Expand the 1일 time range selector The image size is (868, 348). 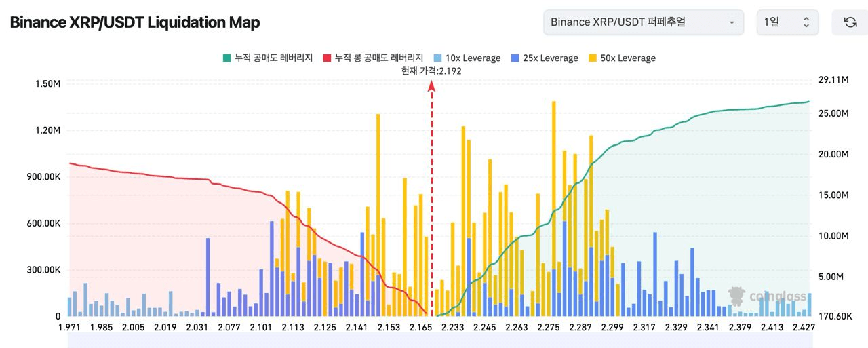pyautogui.click(x=787, y=22)
